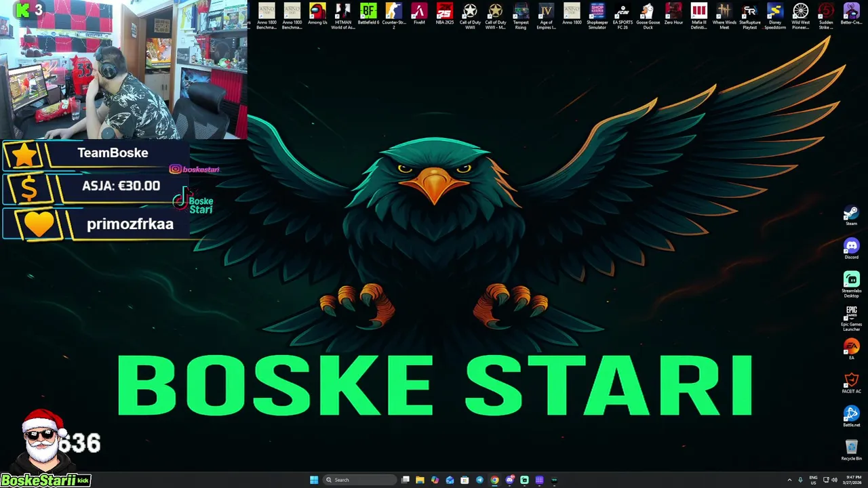Open the Windows Start menu
This screenshot has width=868, height=488.
[314, 480]
